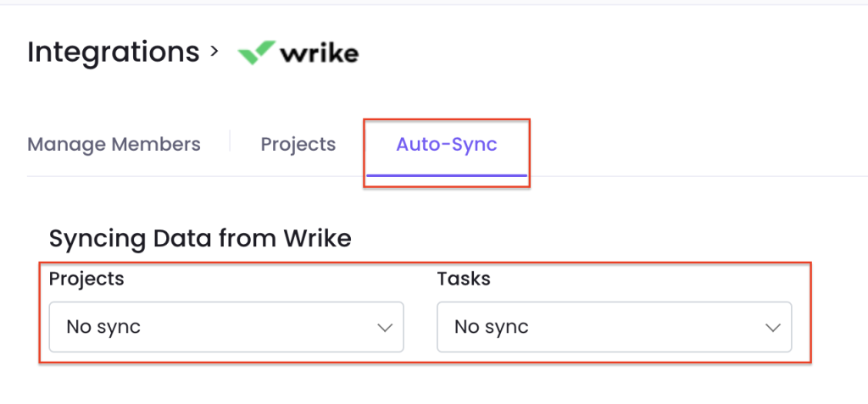868x404 pixels.
Task: Open the Tasks sync dropdown
Action: (615, 327)
